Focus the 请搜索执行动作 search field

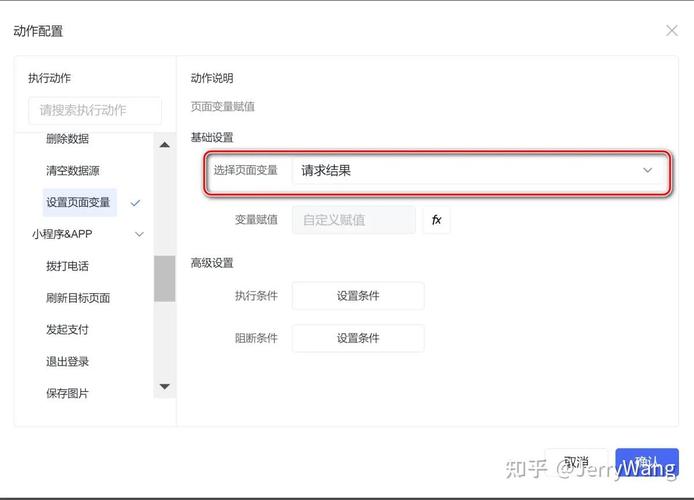coord(94,111)
